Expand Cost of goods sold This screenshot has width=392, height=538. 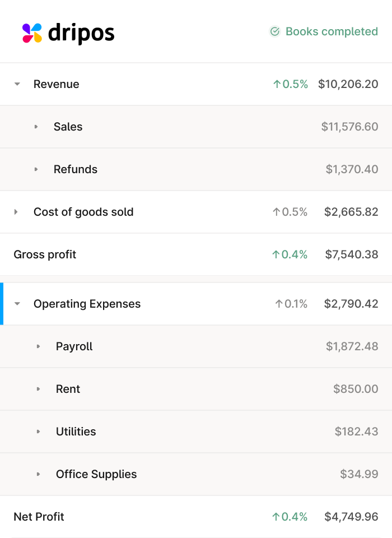pyautogui.click(x=16, y=212)
